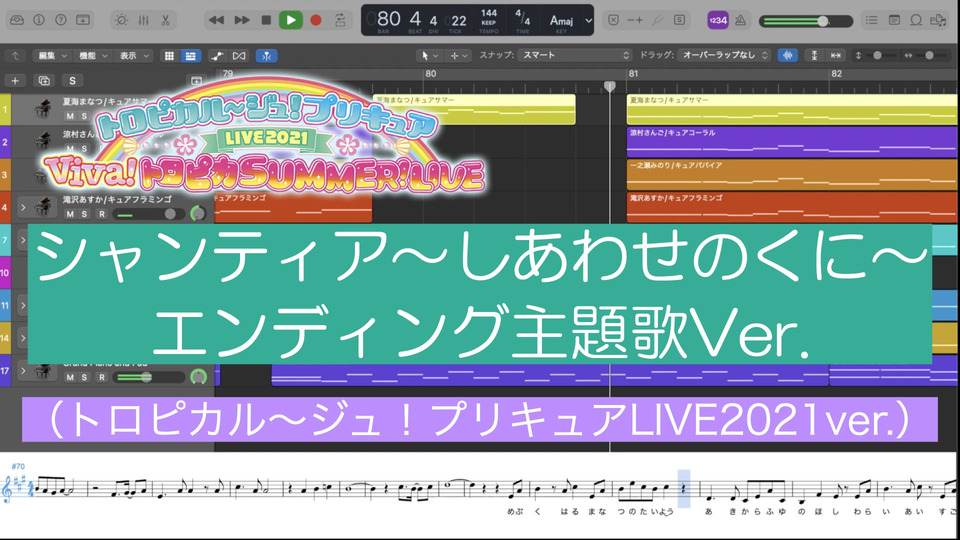Open the LCD display mode dropdown arrow
The image size is (960, 540).
pyautogui.click(x=588, y=20)
